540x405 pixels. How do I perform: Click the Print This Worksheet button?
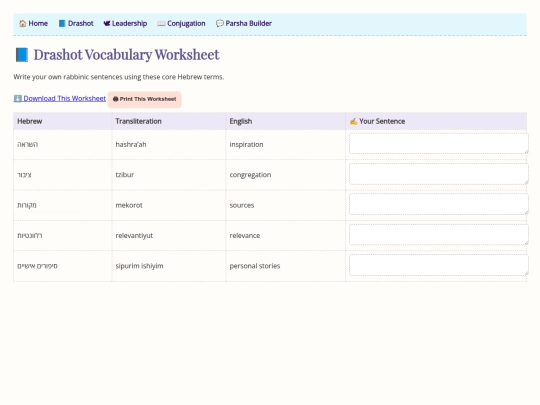pyautogui.click(x=145, y=99)
